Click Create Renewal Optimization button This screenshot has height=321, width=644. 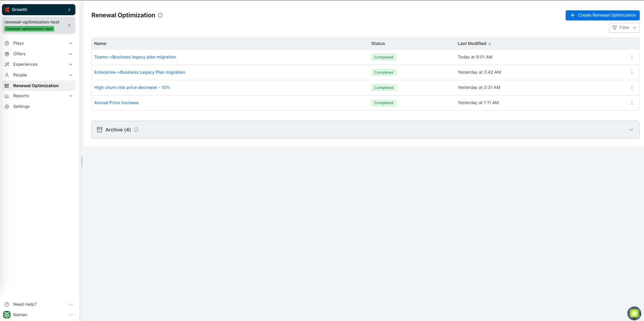[x=602, y=15]
